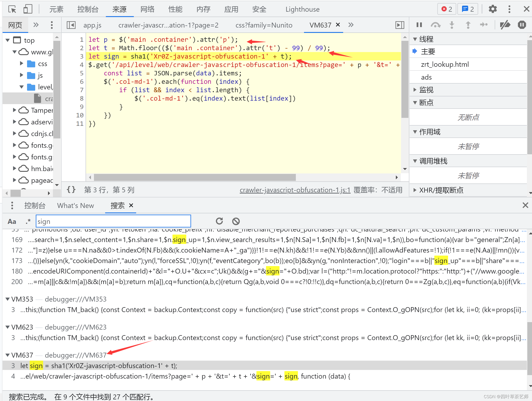
Task: Open VM637 result line 3 let sign
Action: (265, 366)
